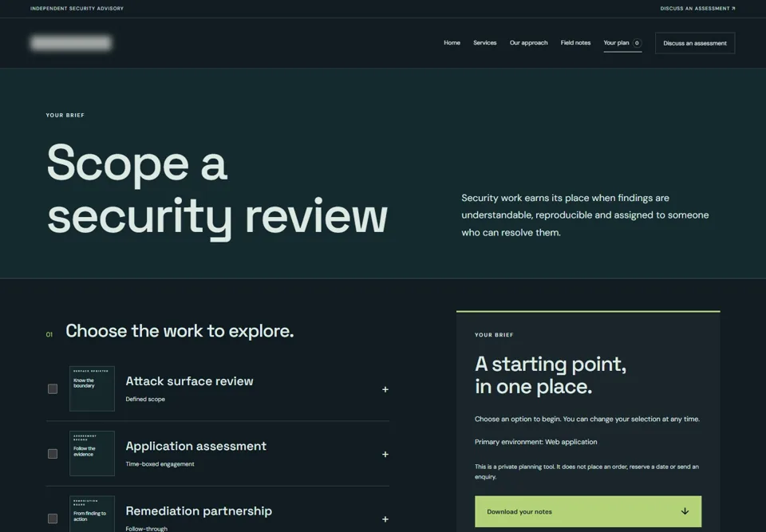Click the Application assessment title

pyautogui.click(x=196, y=446)
